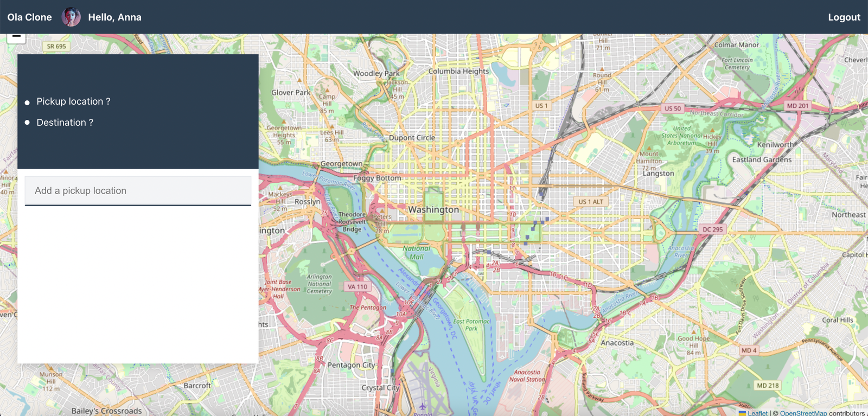This screenshot has width=868, height=416.
Task: Click the Coral Hills map label
Action: pos(837,320)
